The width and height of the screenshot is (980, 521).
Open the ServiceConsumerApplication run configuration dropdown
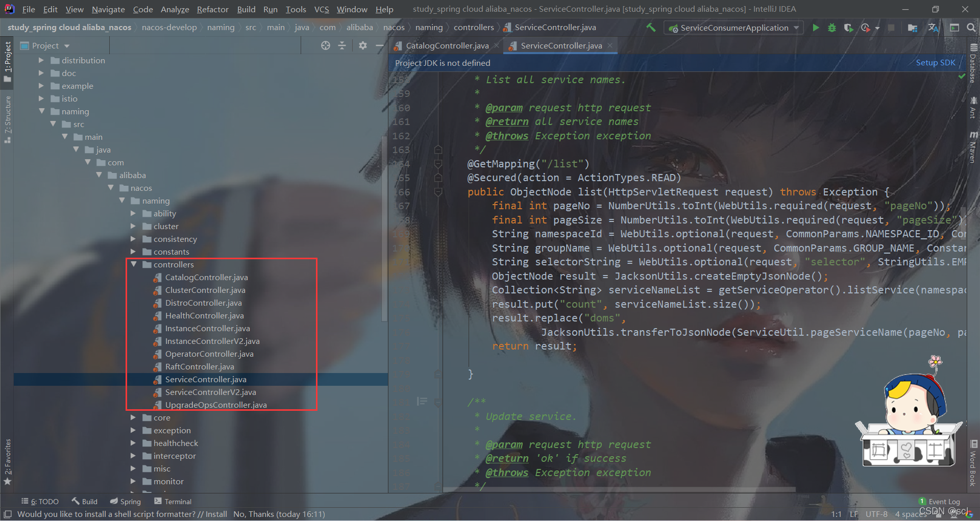[x=733, y=28]
